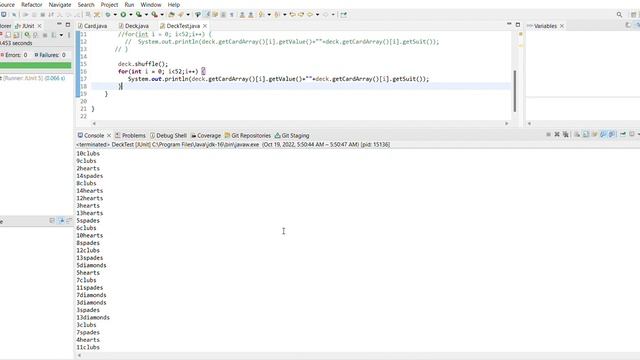
Task: Open the Refactor menu
Action: pyautogui.click(x=31, y=4)
